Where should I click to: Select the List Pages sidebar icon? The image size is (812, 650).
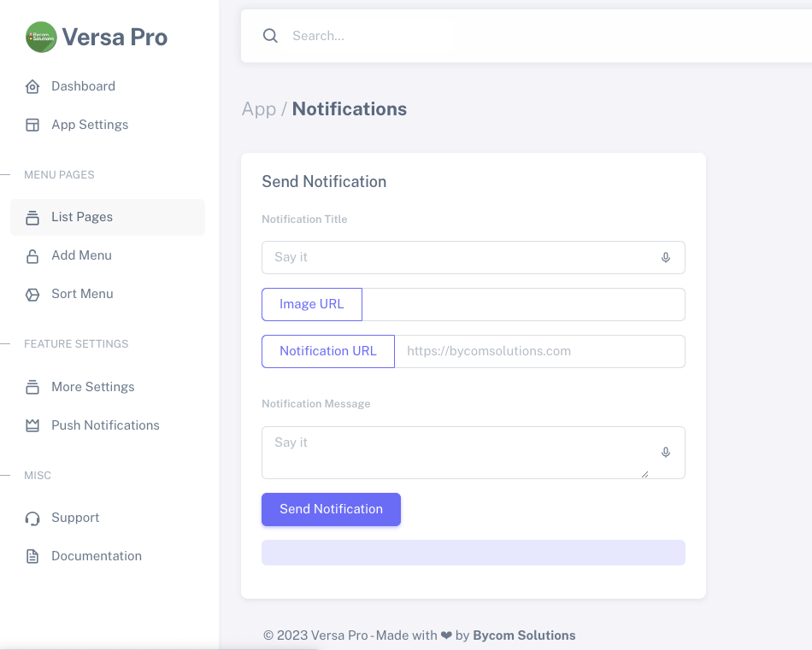pyautogui.click(x=32, y=216)
